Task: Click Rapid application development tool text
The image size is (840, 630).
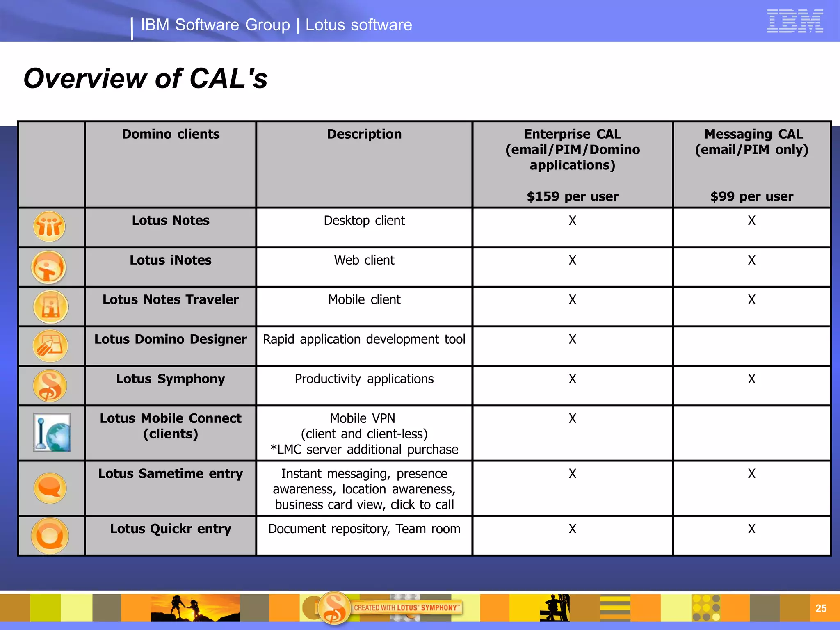Action: 364,339
